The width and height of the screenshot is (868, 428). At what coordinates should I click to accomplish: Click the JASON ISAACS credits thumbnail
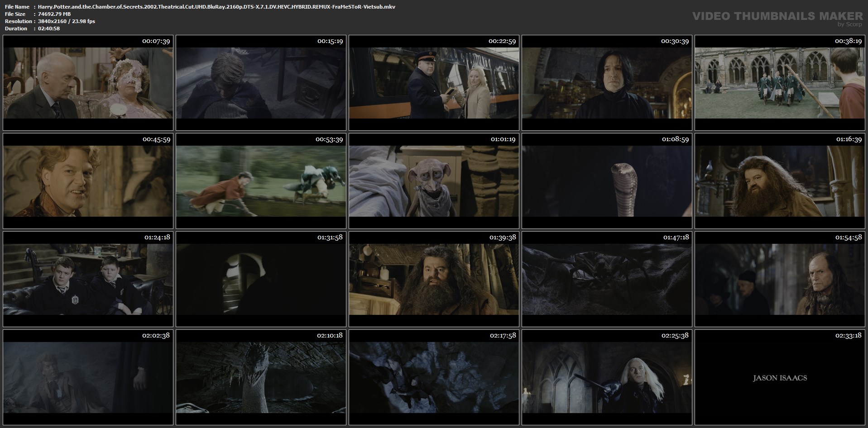coord(780,377)
